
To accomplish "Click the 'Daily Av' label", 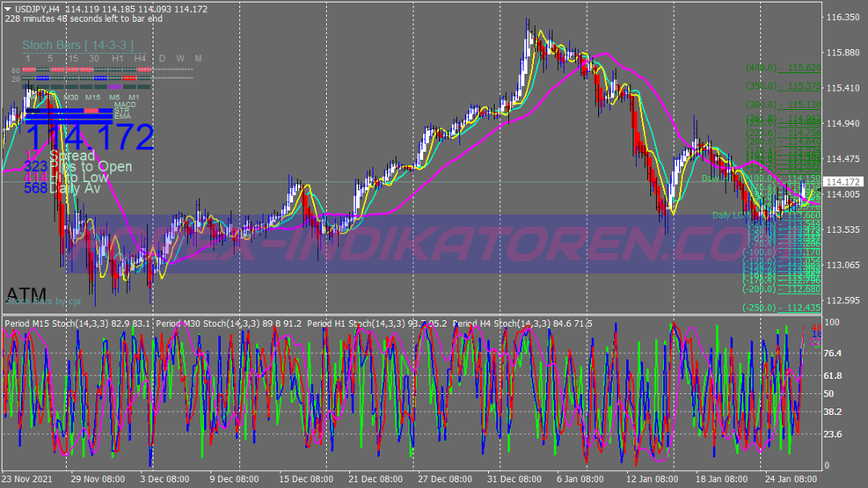I will [x=76, y=189].
